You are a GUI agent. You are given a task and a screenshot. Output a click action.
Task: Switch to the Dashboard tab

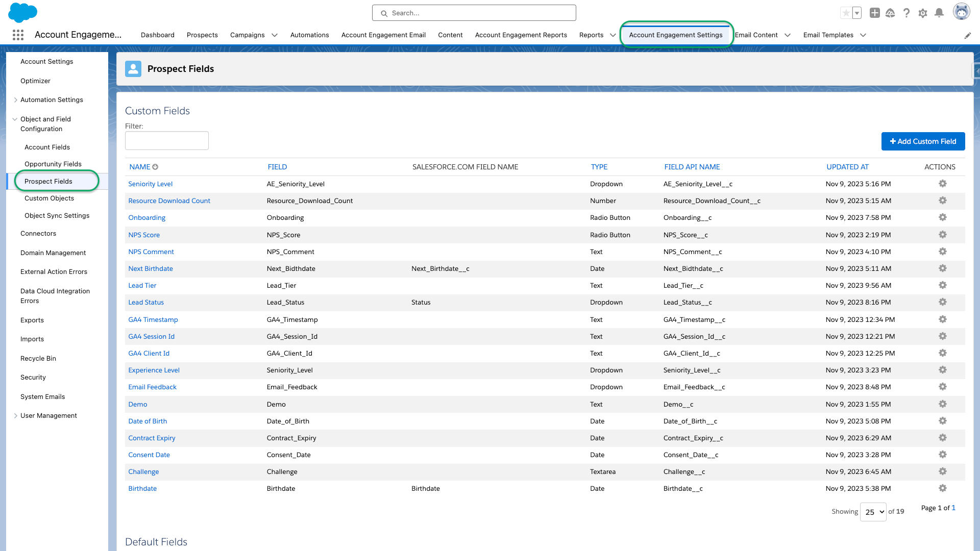(158, 35)
